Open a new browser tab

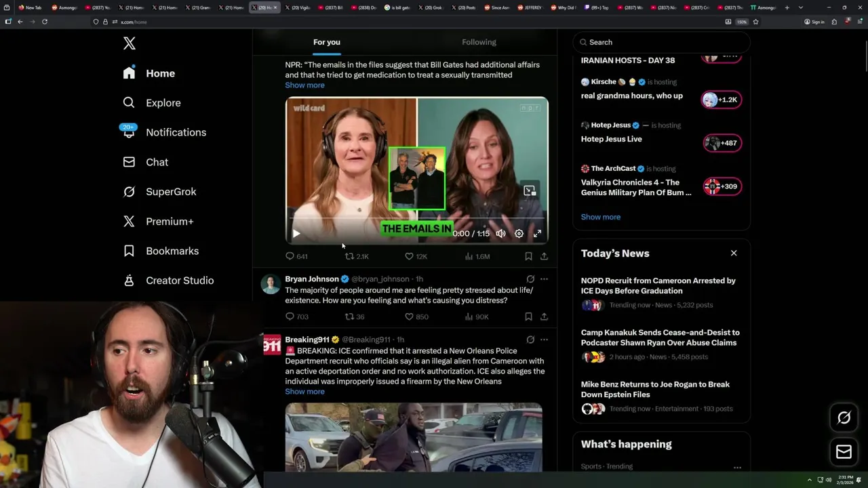tap(787, 7)
